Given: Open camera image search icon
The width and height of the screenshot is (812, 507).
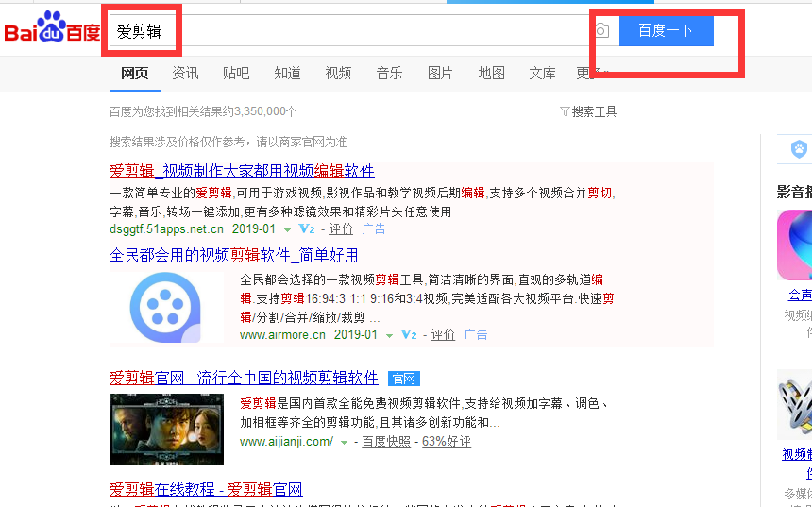Looking at the screenshot, I should tap(601, 31).
